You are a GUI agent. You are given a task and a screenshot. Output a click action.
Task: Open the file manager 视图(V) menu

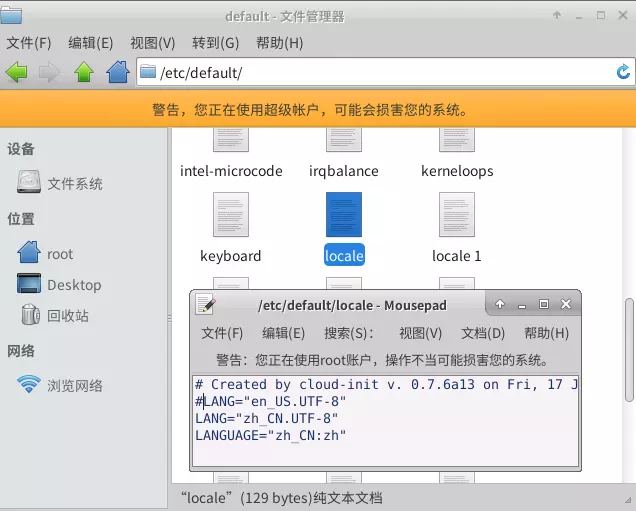152,43
